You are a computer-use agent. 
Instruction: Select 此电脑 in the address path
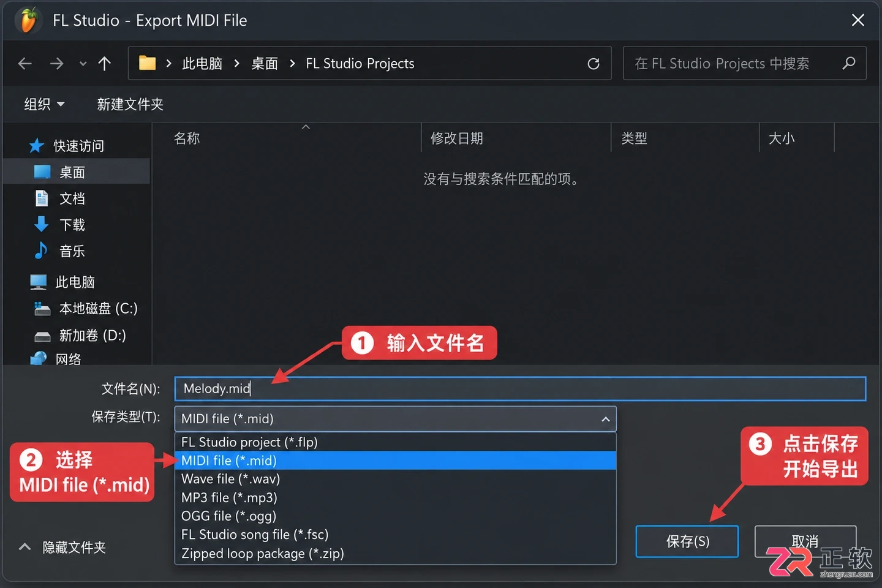pos(202,64)
